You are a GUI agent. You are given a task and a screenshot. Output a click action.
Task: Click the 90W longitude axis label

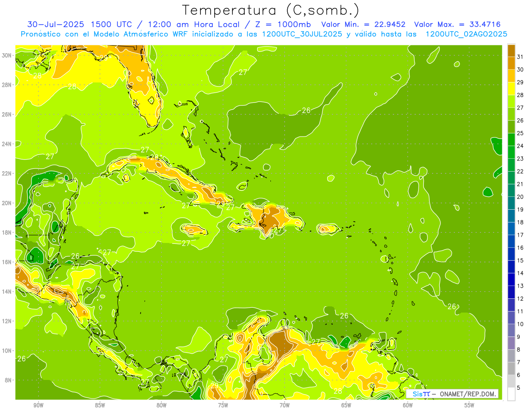[38, 405]
